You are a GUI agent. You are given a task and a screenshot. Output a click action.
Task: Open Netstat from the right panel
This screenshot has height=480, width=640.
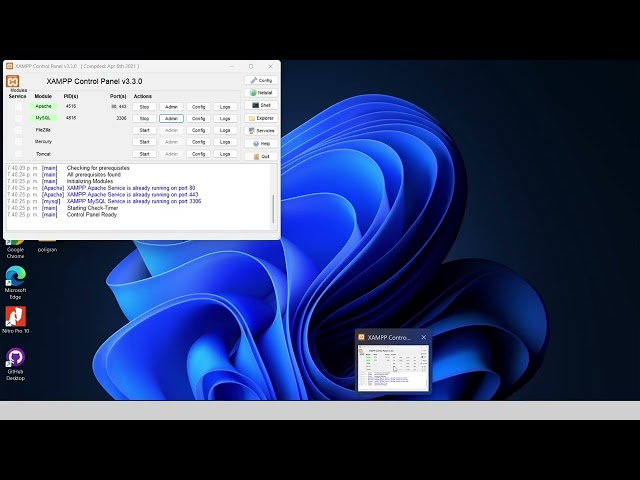tap(261, 93)
